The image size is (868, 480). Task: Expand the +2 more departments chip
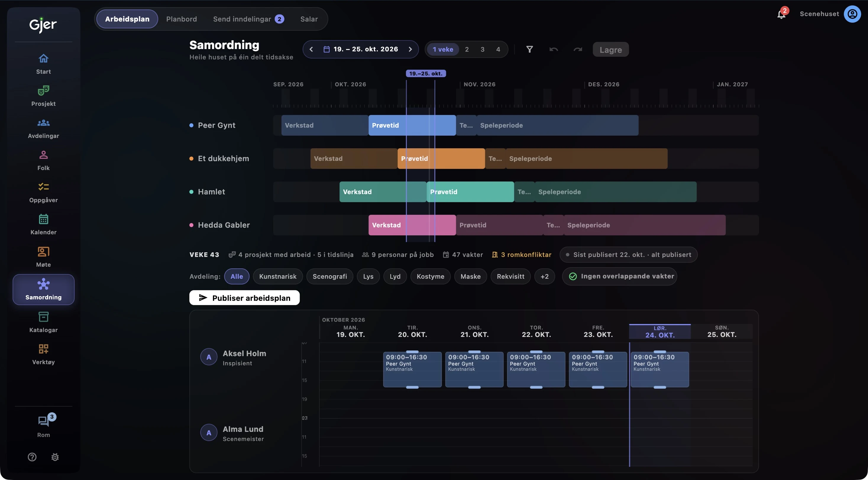pyautogui.click(x=544, y=276)
